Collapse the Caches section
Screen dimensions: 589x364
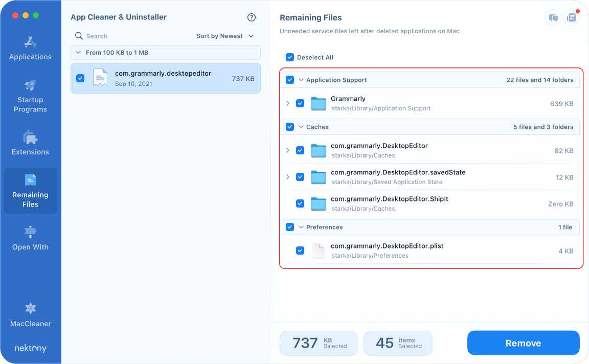click(301, 127)
